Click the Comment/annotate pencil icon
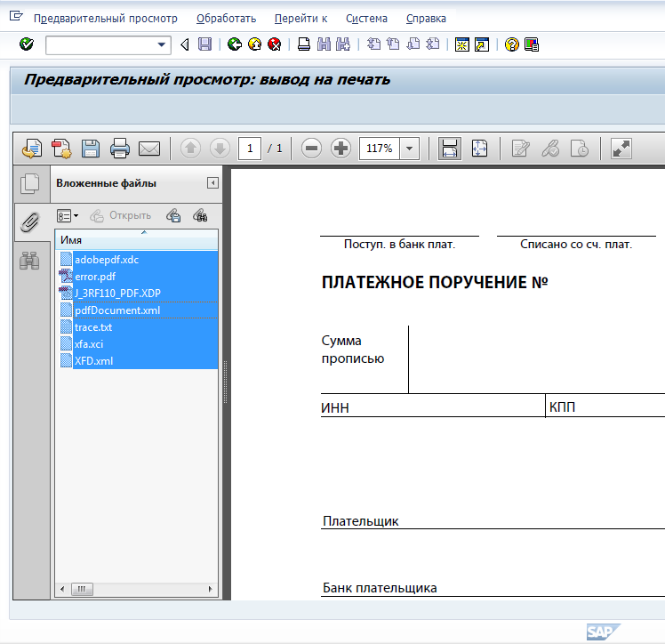Viewport: 665px width, 644px height. point(520,149)
